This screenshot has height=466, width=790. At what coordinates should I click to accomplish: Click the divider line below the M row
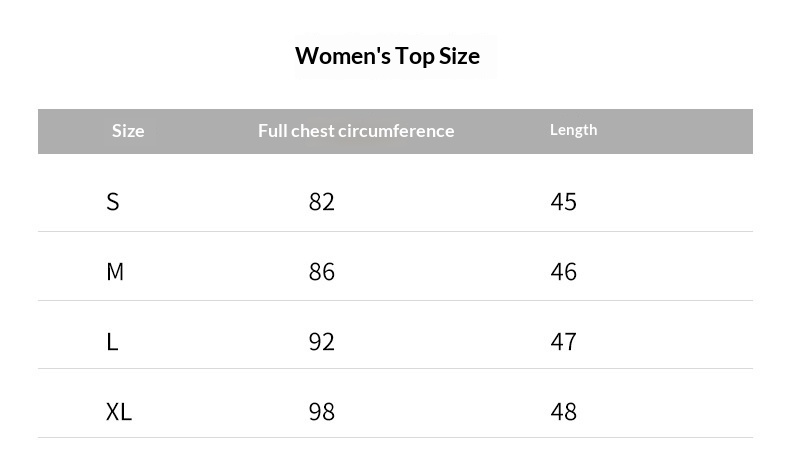[395, 300]
